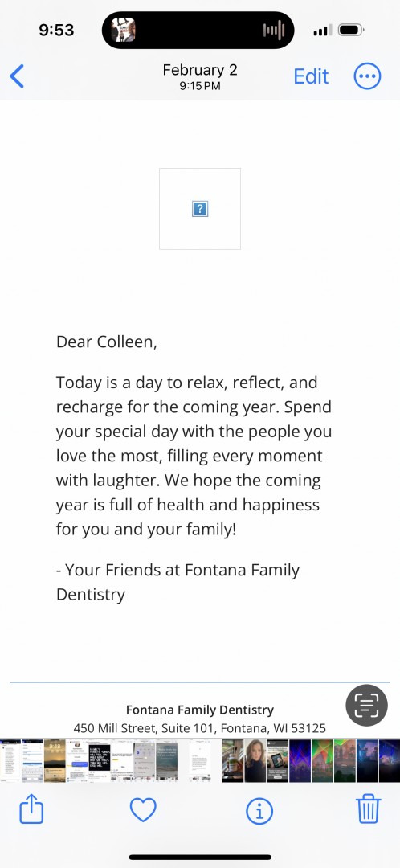Tap Edit to edit the photo

click(311, 76)
